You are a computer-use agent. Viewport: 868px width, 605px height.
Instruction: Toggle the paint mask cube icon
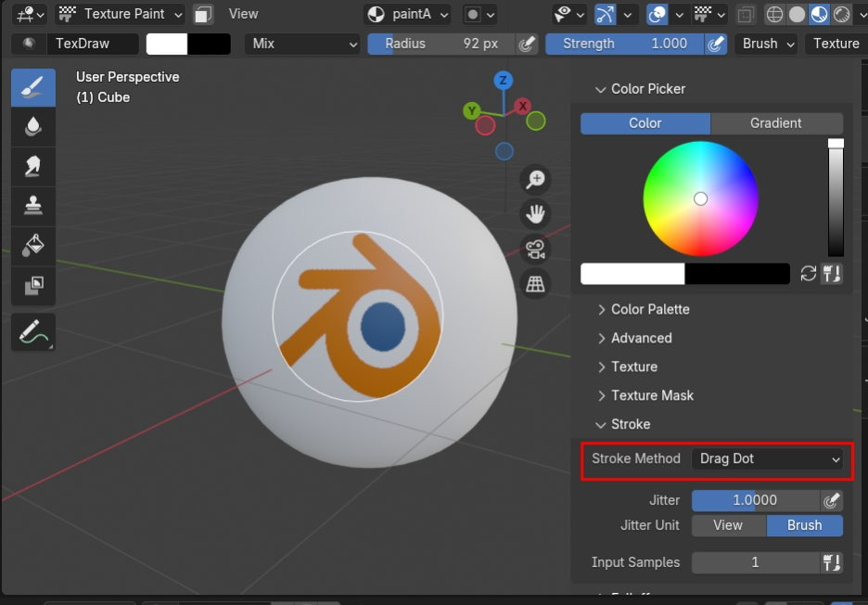coord(203,14)
